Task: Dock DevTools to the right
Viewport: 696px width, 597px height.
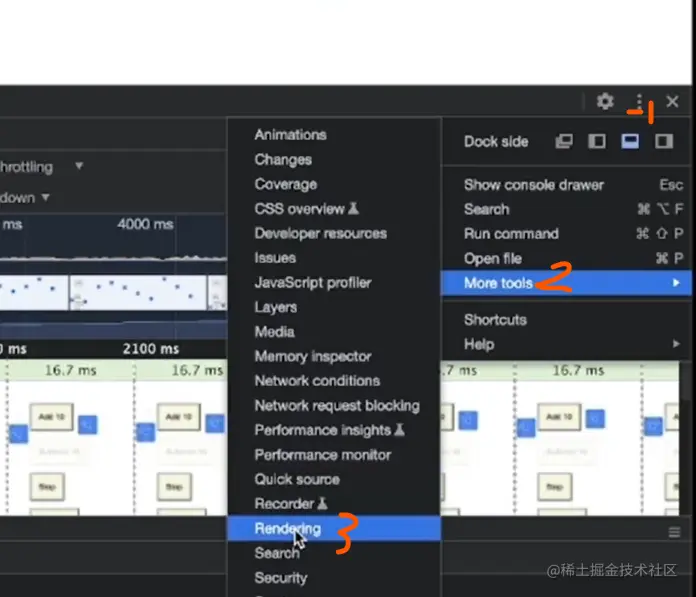Action: (664, 142)
